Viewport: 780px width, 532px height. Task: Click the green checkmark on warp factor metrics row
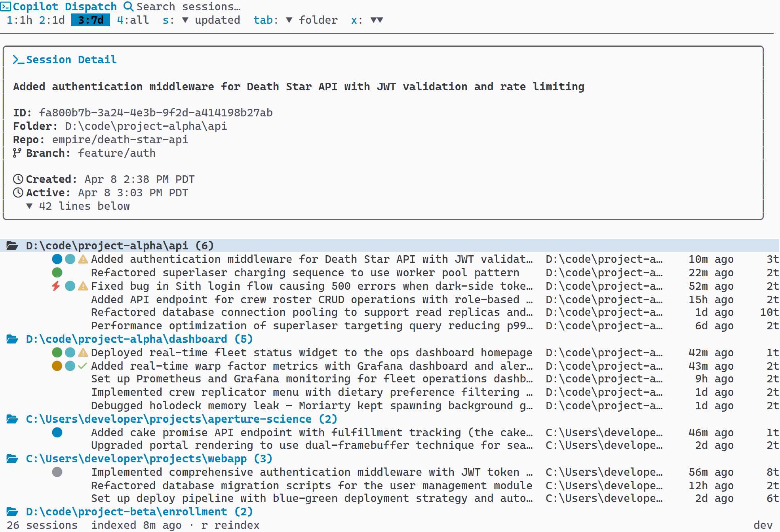click(82, 366)
